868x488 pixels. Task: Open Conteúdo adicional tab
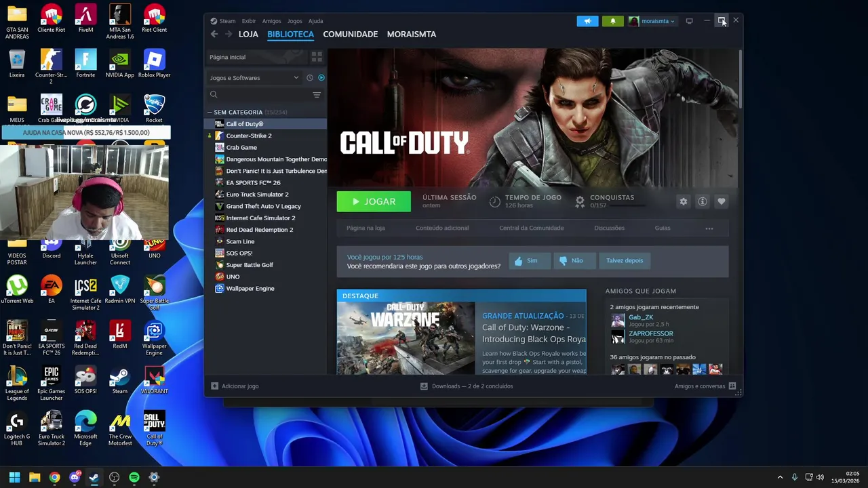pyautogui.click(x=442, y=228)
